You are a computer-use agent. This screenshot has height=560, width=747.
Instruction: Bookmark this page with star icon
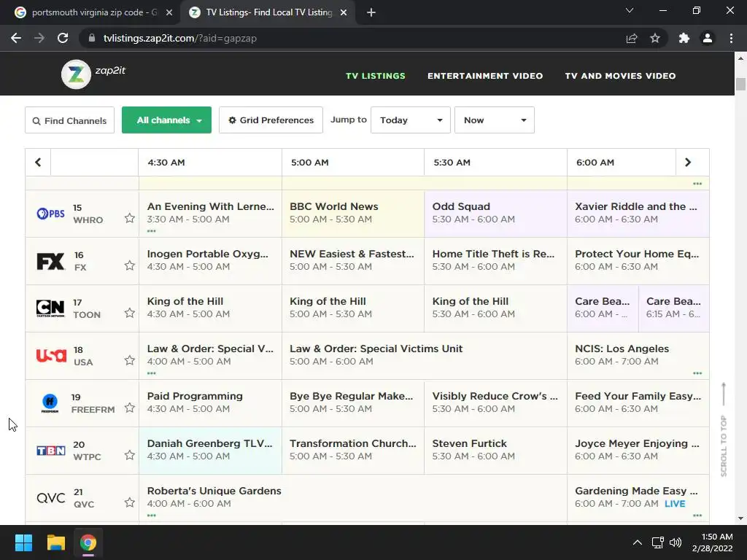[655, 38]
